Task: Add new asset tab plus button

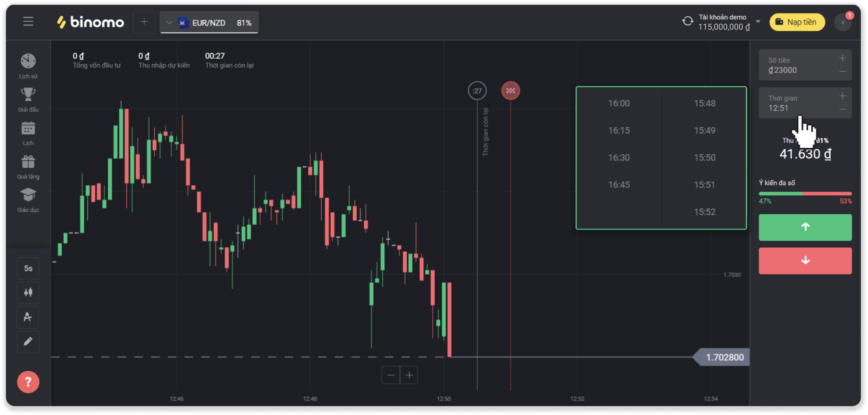Action: [x=144, y=22]
